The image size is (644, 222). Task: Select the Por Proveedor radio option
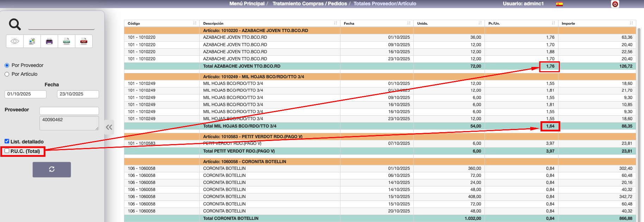(7, 66)
